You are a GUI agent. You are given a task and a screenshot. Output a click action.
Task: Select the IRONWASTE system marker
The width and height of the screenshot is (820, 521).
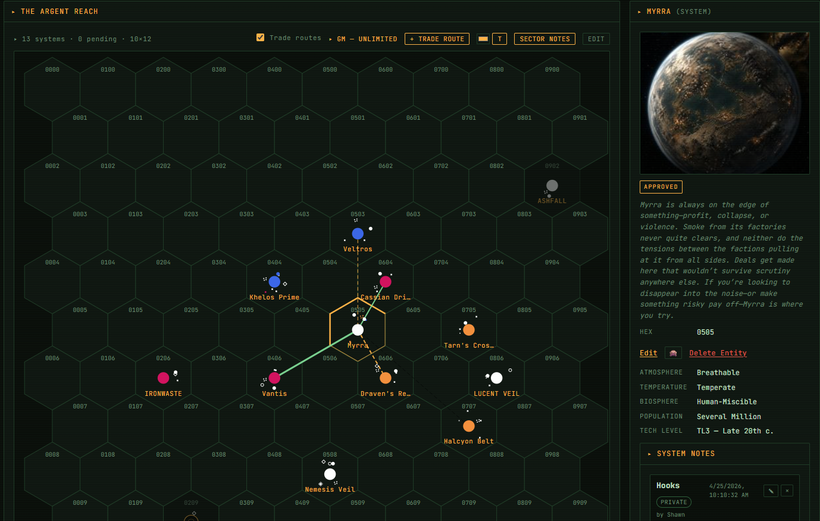click(x=163, y=378)
